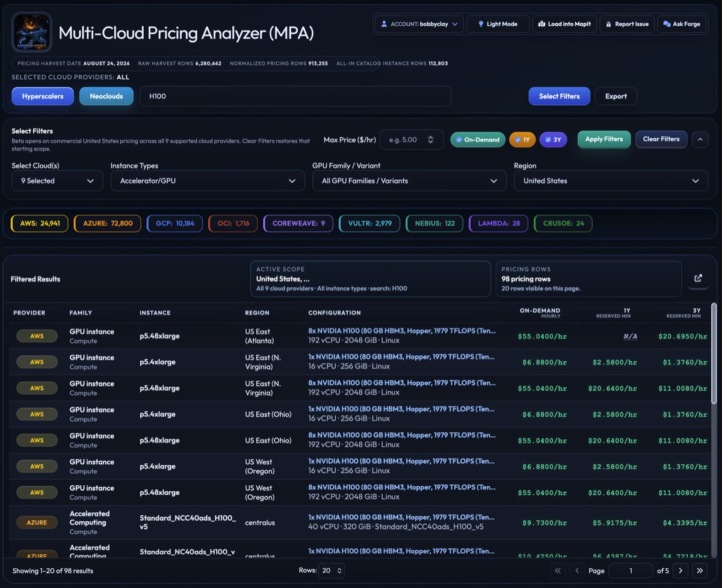Open the account bobbyclay dropdown
This screenshot has width=722, height=588.
click(x=419, y=24)
